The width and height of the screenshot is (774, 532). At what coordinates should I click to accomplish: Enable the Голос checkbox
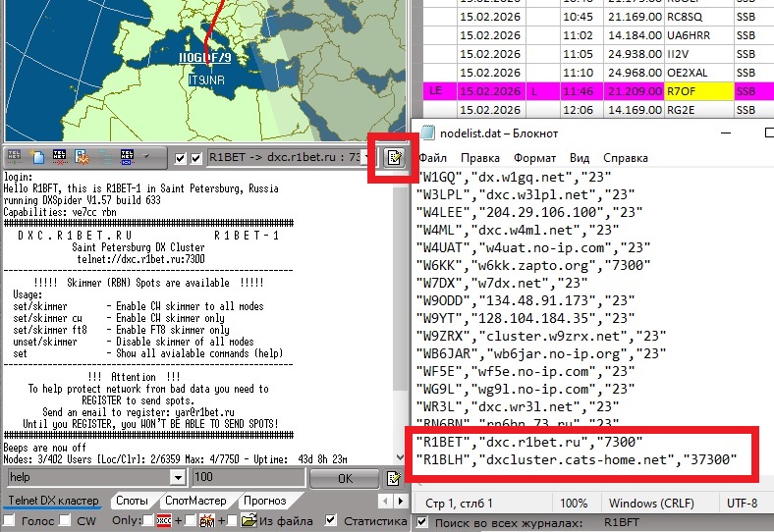coord(10,521)
